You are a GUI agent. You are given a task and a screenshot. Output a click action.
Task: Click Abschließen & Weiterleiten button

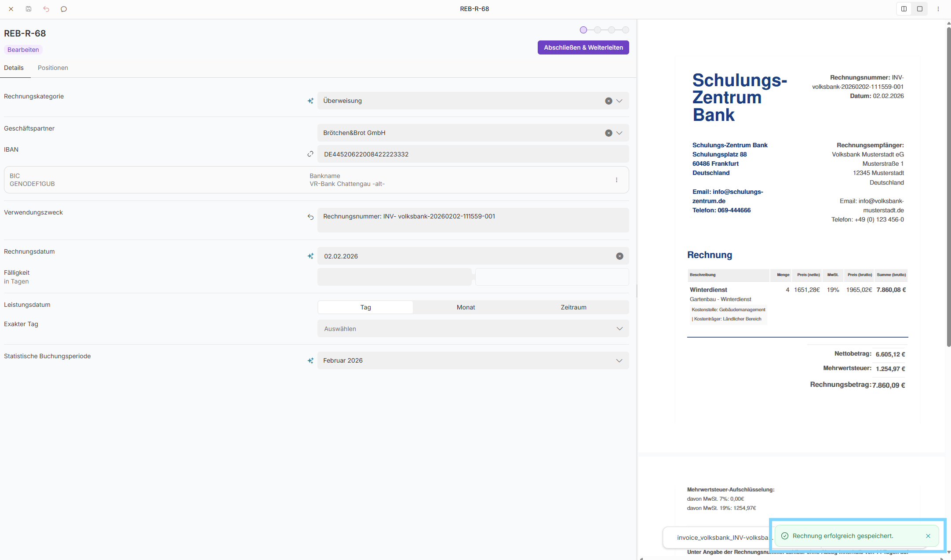pos(583,47)
